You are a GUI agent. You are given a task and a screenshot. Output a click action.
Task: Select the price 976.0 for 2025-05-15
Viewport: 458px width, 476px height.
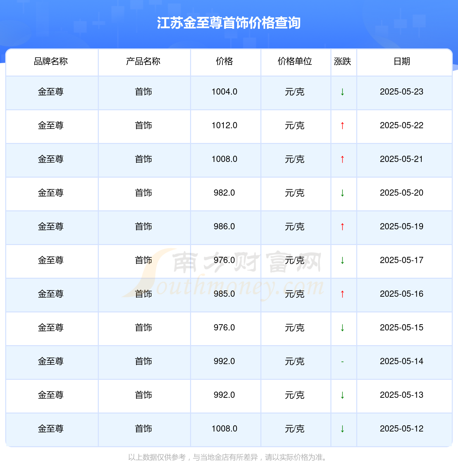click(224, 328)
